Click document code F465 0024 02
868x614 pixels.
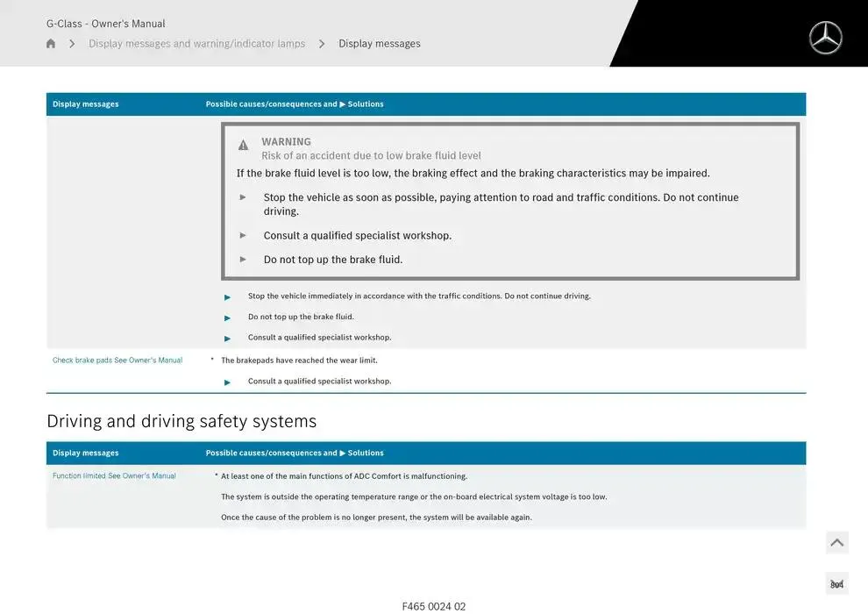tap(434, 606)
